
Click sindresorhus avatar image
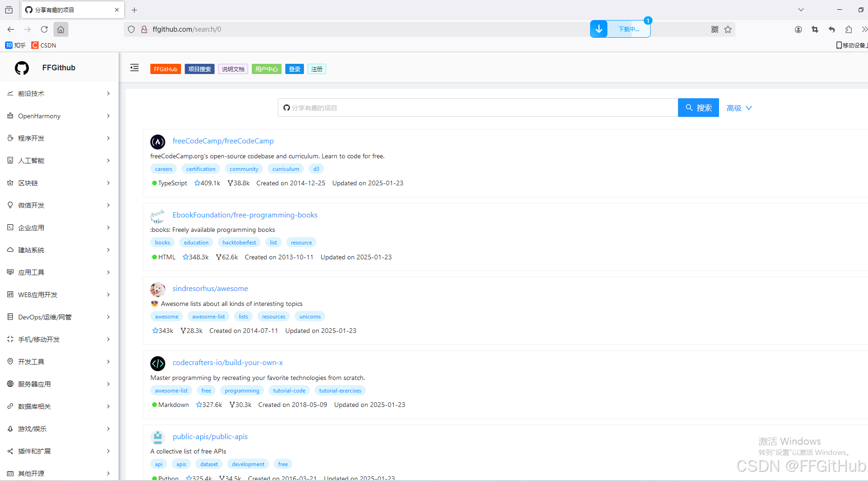tap(158, 289)
